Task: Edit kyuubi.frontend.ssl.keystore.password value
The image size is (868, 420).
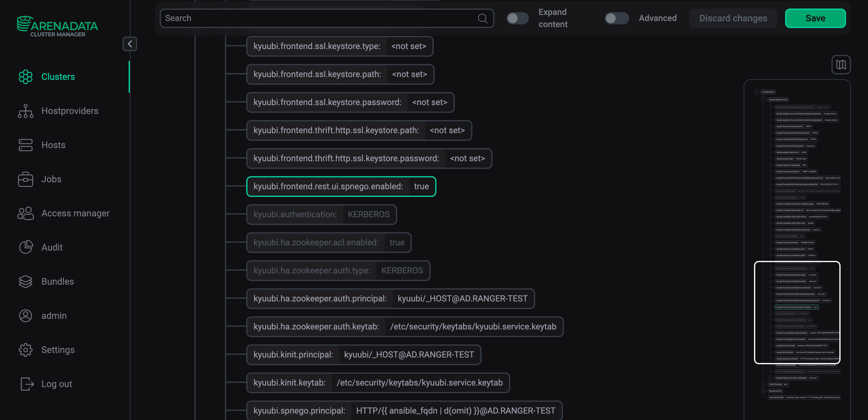Action: 430,102
